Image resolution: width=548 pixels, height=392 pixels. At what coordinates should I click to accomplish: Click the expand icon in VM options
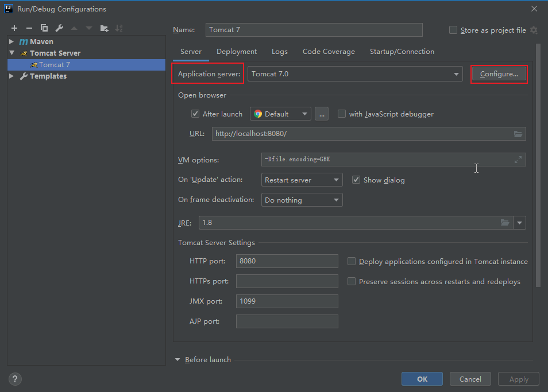pyautogui.click(x=518, y=160)
